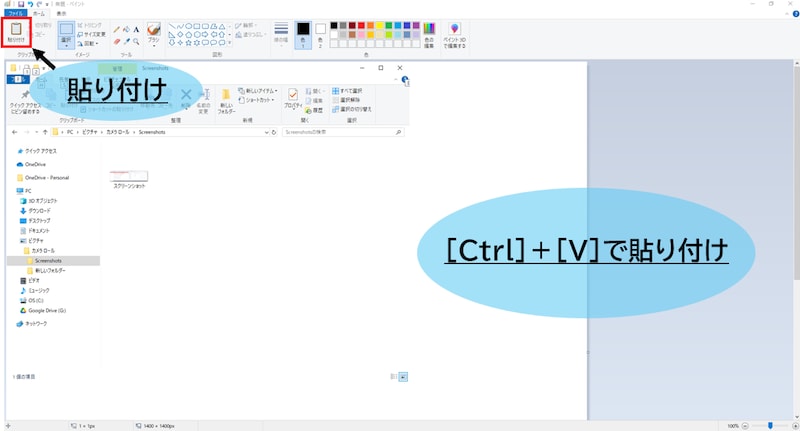
Task: Open the File (ファイル) tab in Paint
Action: click(x=15, y=13)
